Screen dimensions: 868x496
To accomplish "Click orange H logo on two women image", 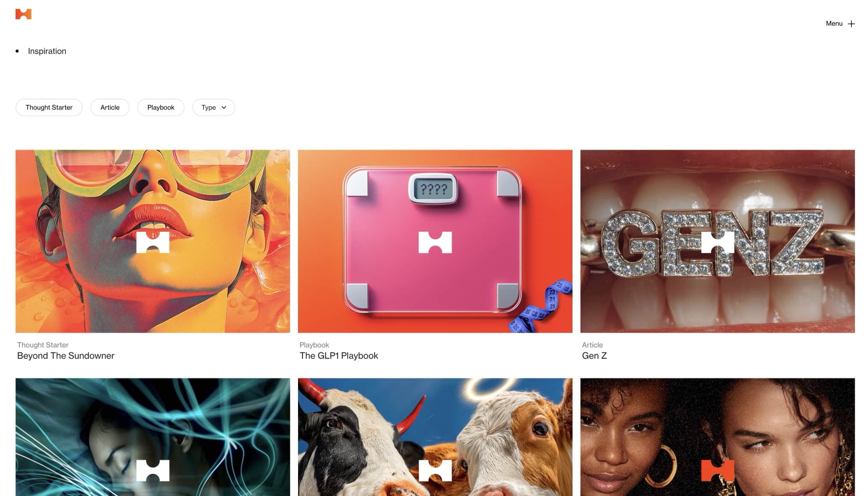I will [x=717, y=470].
